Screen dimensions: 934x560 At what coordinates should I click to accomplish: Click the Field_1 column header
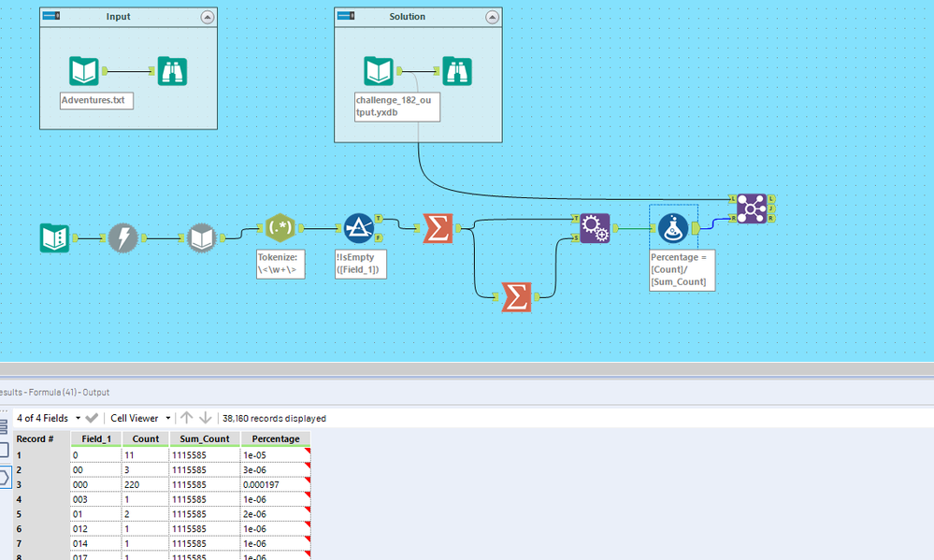point(96,439)
